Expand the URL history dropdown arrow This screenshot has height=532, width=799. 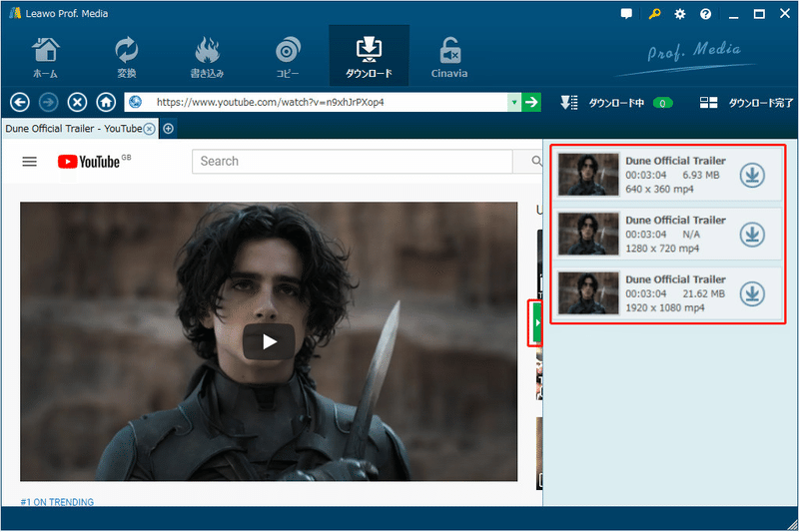[514, 103]
